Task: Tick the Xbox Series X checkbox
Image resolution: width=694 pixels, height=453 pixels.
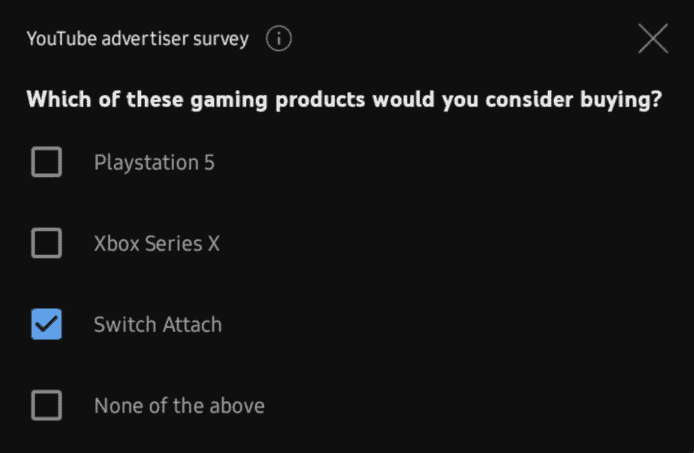Action: tap(47, 243)
